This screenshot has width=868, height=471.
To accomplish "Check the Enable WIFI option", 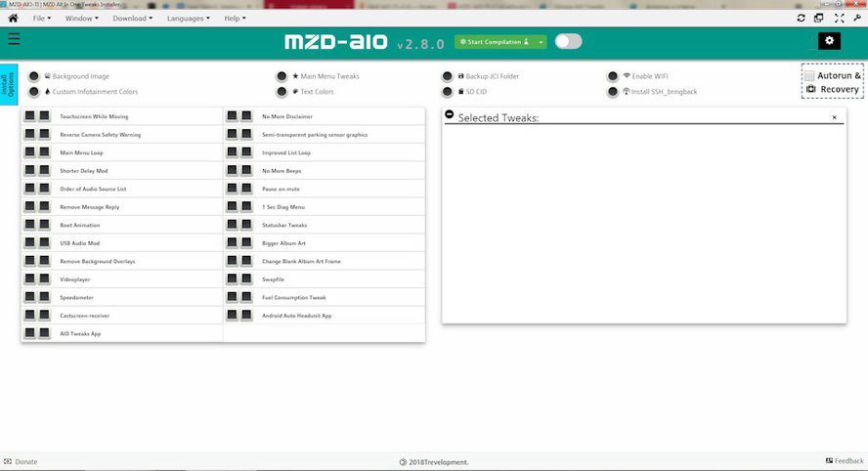I will click(613, 76).
